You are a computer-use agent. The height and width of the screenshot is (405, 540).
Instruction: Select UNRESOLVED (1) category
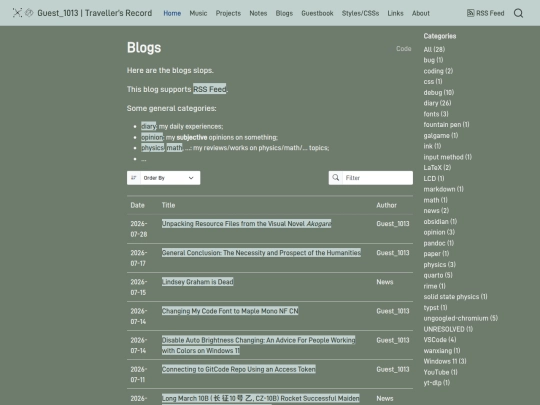point(448,329)
